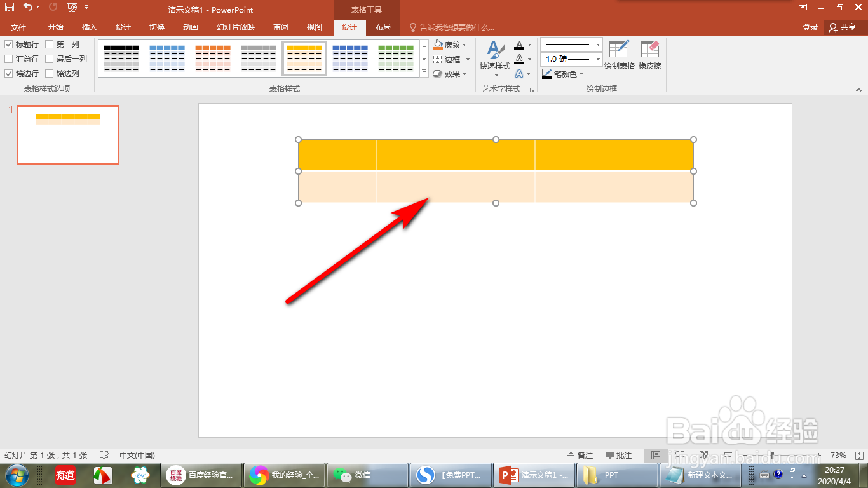
Task: Expand the table styles gallery more arrow
Action: click(424, 72)
